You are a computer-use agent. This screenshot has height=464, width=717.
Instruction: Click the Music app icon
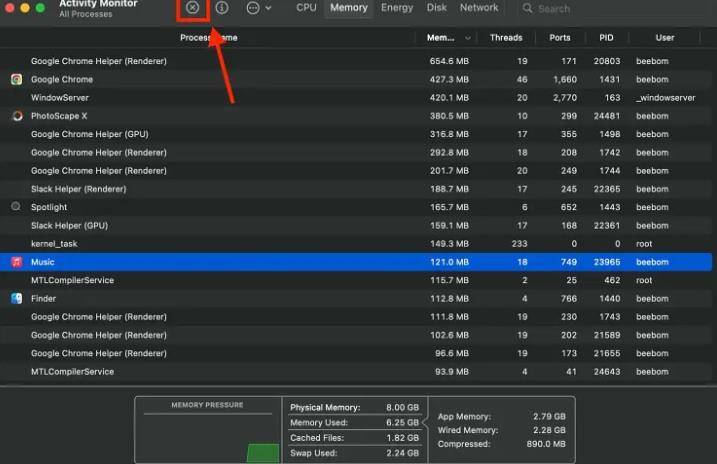(16, 262)
